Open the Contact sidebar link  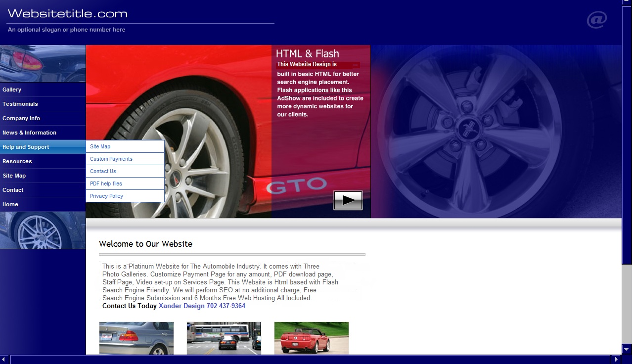tap(43, 190)
